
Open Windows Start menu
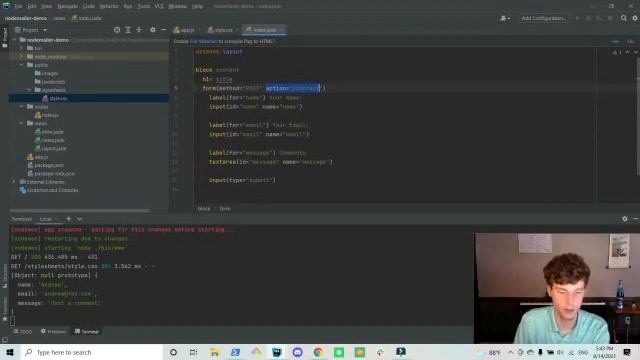pyautogui.click(x=10, y=352)
